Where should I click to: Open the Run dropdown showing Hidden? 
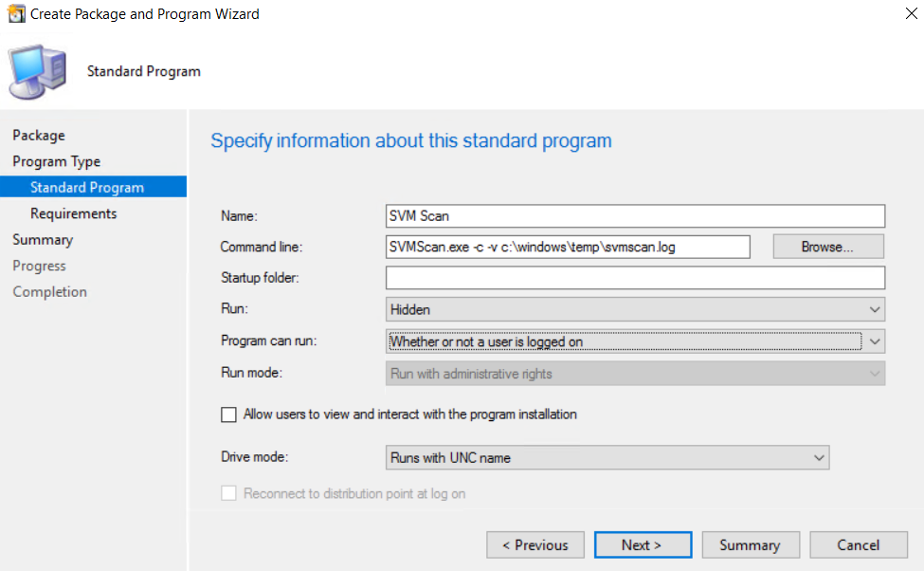(x=635, y=309)
